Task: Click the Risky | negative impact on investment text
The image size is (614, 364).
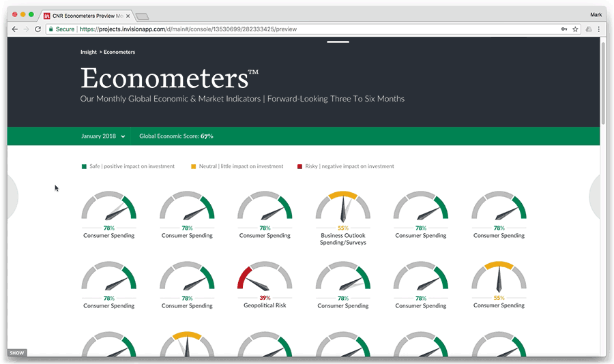Action: (x=350, y=166)
